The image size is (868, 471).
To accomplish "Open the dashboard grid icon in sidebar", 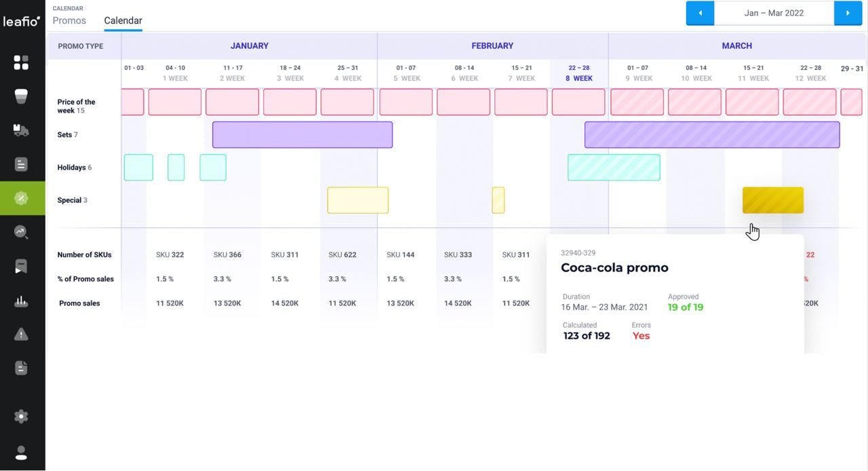I will [21, 62].
